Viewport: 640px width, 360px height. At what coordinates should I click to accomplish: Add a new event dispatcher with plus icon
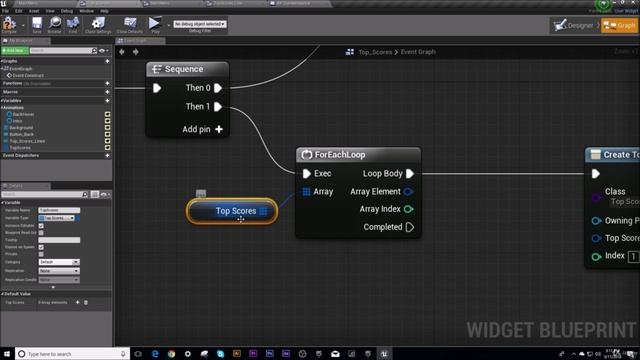[x=107, y=156]
